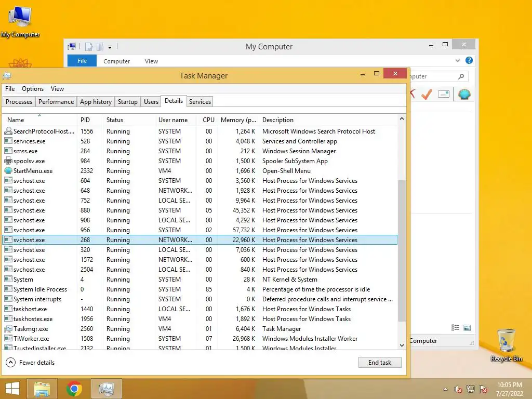Viewport: 532px width, 399px height.
Task: Click the shell globe icon in My Computer toolbar
Action: pos(464,94)
